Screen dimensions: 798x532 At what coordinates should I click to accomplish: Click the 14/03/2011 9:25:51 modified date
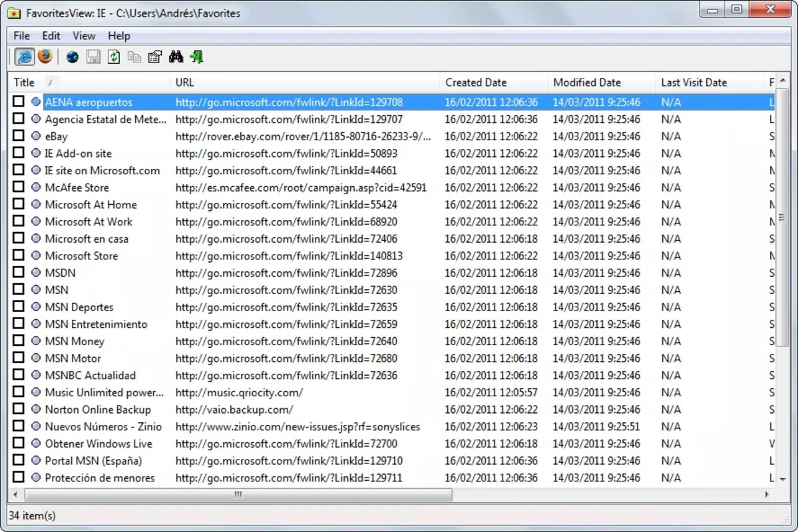tap(596, 426)
